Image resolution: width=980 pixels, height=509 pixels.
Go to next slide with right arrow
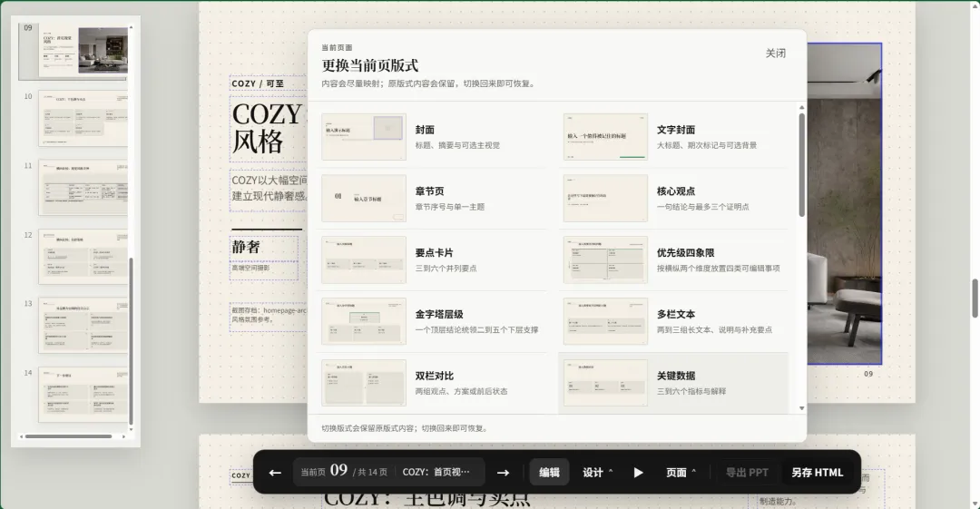click(x=503, y=473)
